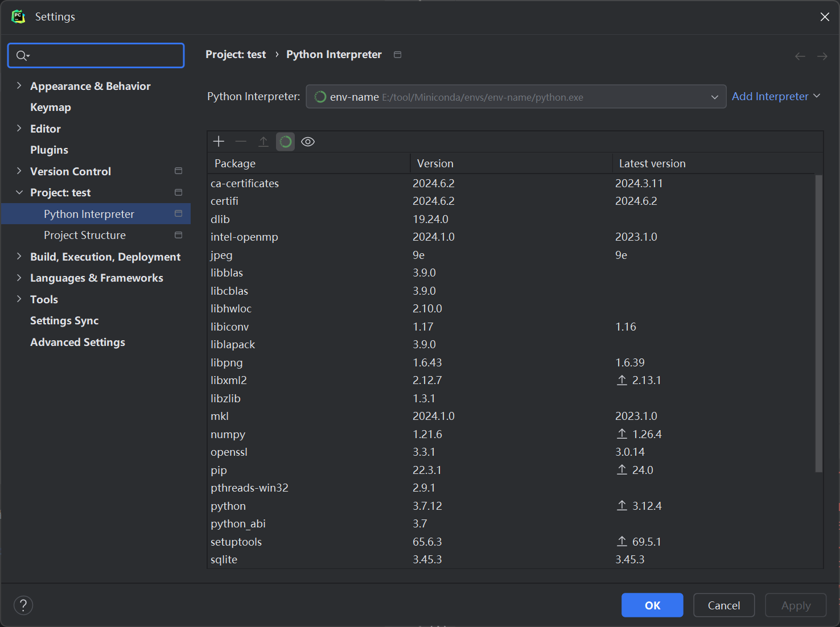Click the uninstall package minus icon

(241, 142)
